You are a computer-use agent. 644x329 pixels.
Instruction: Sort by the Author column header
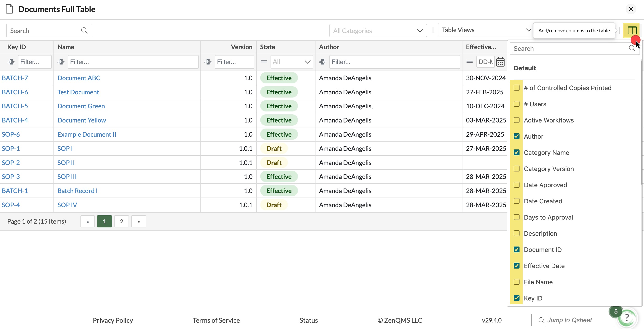tap(329, 47)
